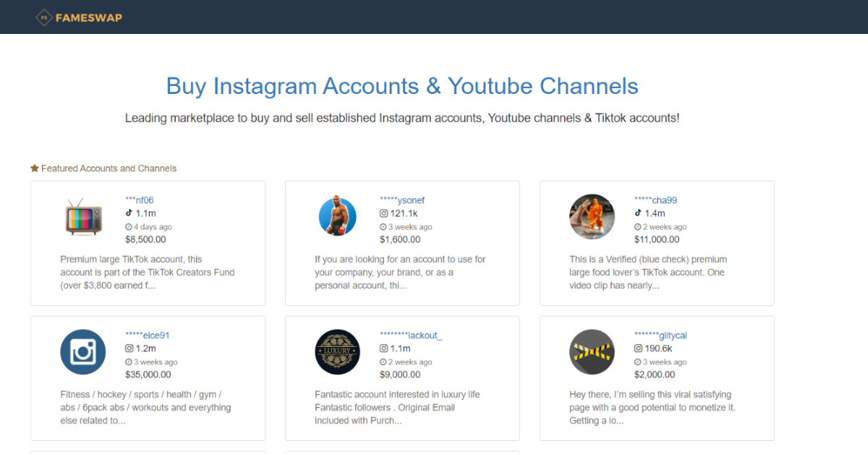Viewport: 868px width, 454px height.
Task: Select the Instagram icon beside 1.2m followers
Action: [129, 348]
